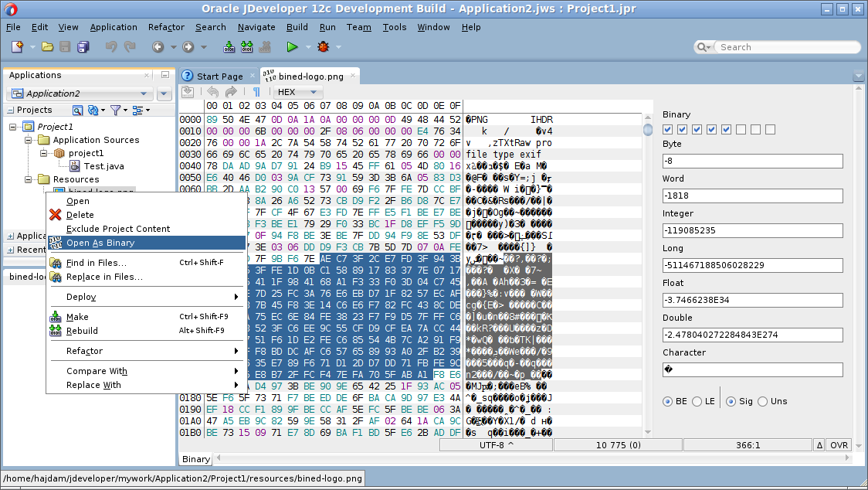Screen dimensions: 868x490
Task: Start debugging with the ladybug icon
Action: 324,47
